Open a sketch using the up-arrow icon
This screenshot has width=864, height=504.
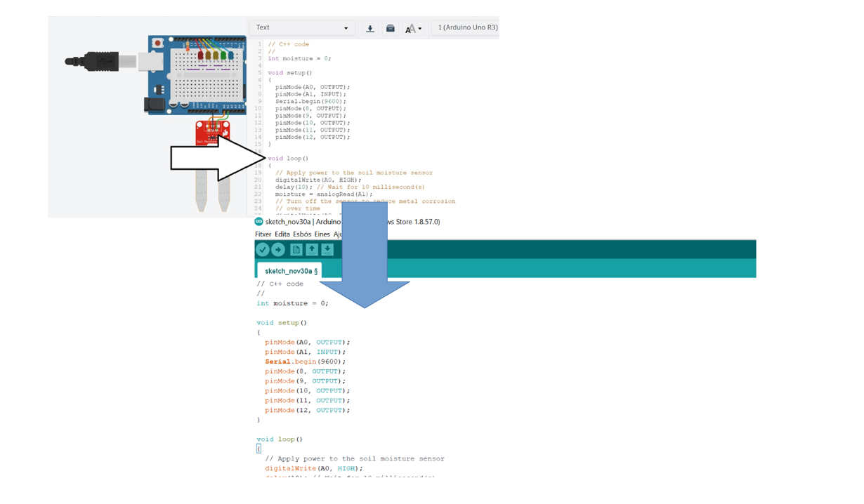point(312,249)
